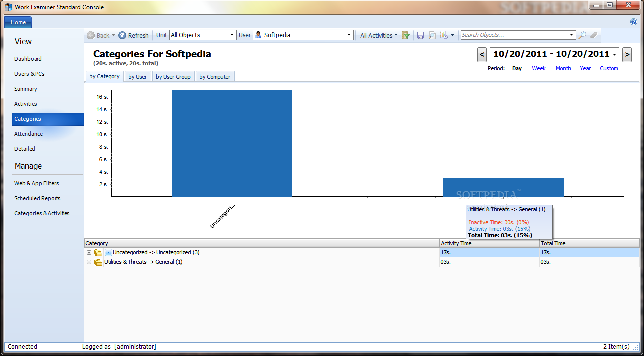Expand the Uncategorized -> Uncategorized row
This screenshot has height=356, width=644.
coord(89,253)
